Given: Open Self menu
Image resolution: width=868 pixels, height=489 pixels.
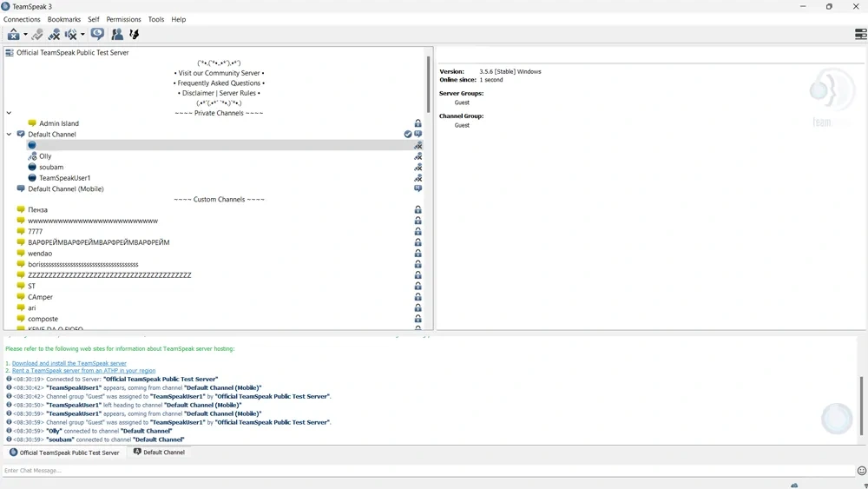Looking at the screenshot, I should pos(94,19).
